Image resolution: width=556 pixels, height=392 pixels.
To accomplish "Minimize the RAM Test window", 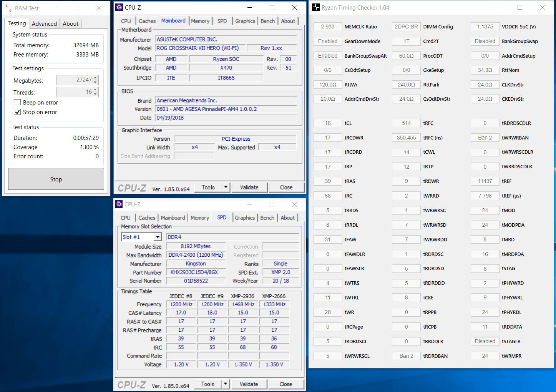I will point(54,8).
